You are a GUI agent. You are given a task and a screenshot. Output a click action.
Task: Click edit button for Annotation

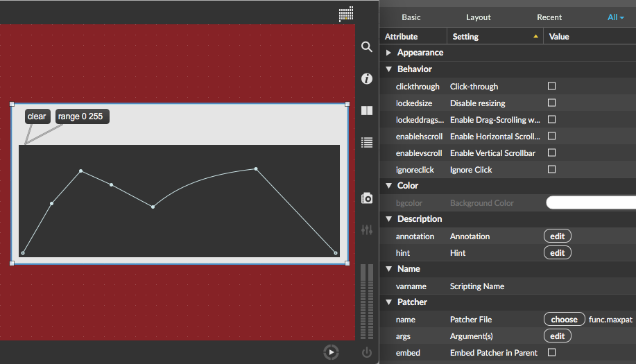coord(557,236)
